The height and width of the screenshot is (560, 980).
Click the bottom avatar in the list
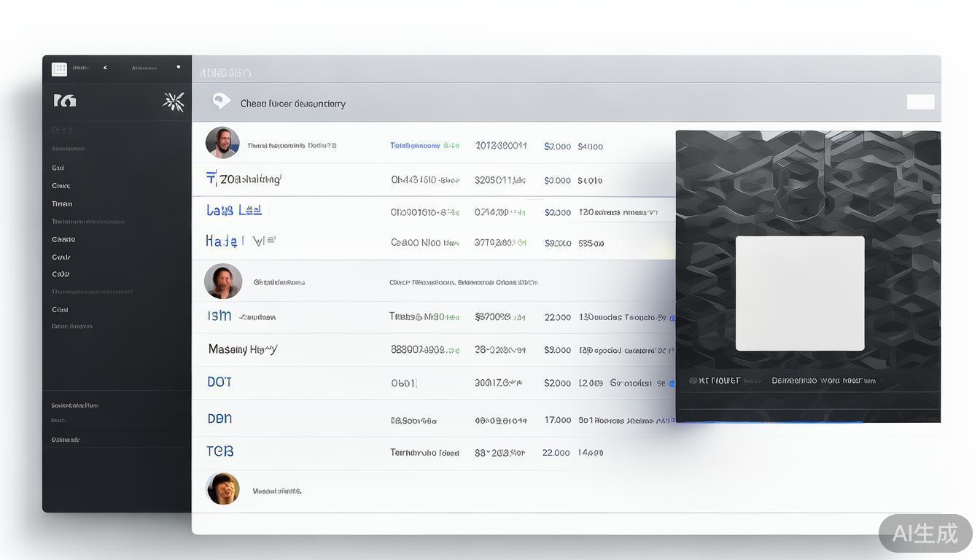point(223,489)
